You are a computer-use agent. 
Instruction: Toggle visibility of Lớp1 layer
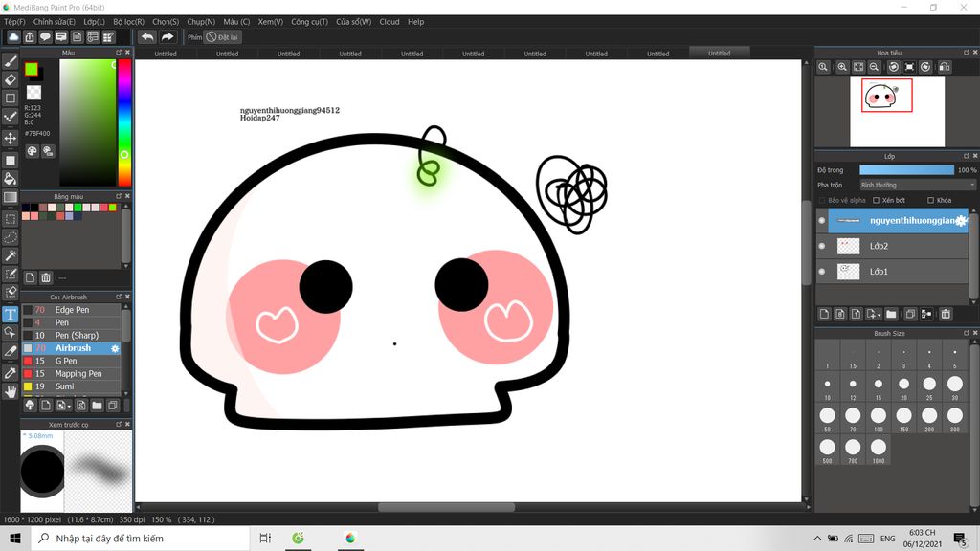click(x=822, y=272)
